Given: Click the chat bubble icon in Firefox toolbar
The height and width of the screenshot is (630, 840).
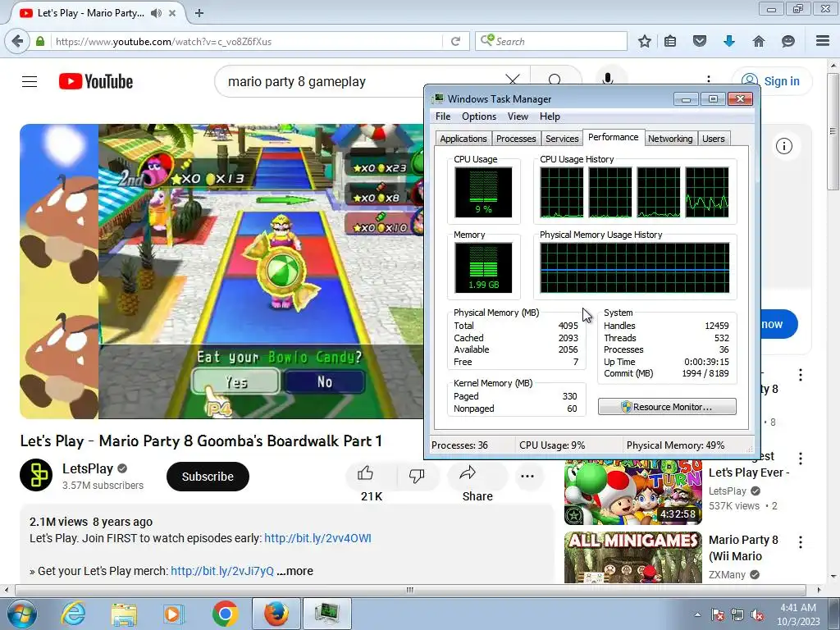Looking at the screenshot, I should [788, 41].
